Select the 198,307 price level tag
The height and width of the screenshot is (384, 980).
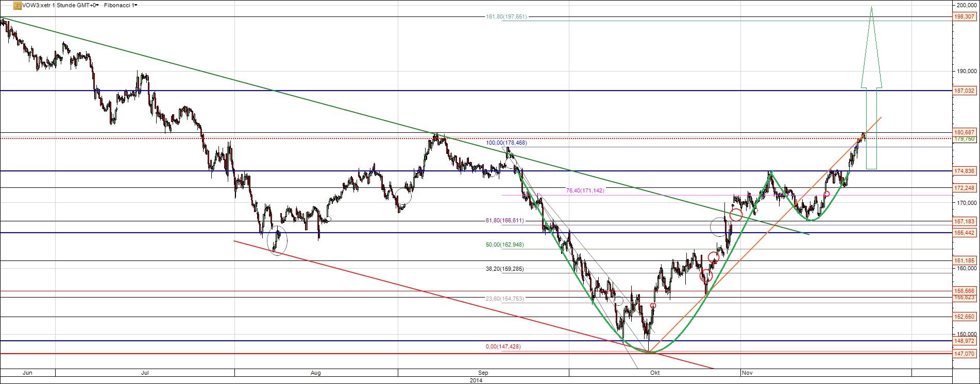pos(964,16)
